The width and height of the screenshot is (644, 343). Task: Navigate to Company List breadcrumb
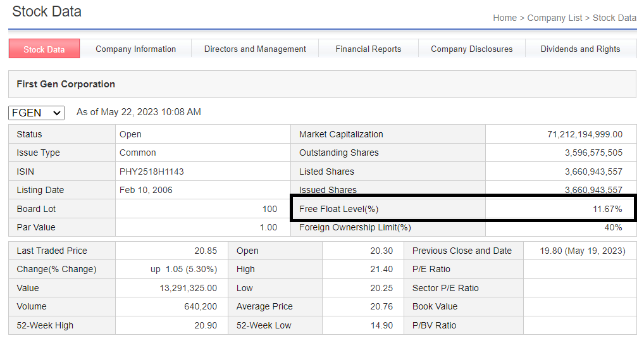click(x=554, y=18)
